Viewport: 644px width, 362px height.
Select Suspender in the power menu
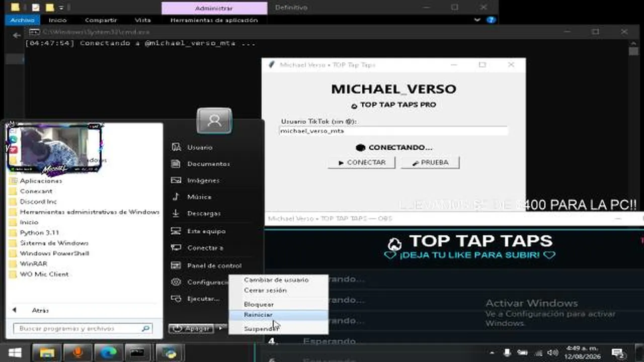tap(278, 329)
